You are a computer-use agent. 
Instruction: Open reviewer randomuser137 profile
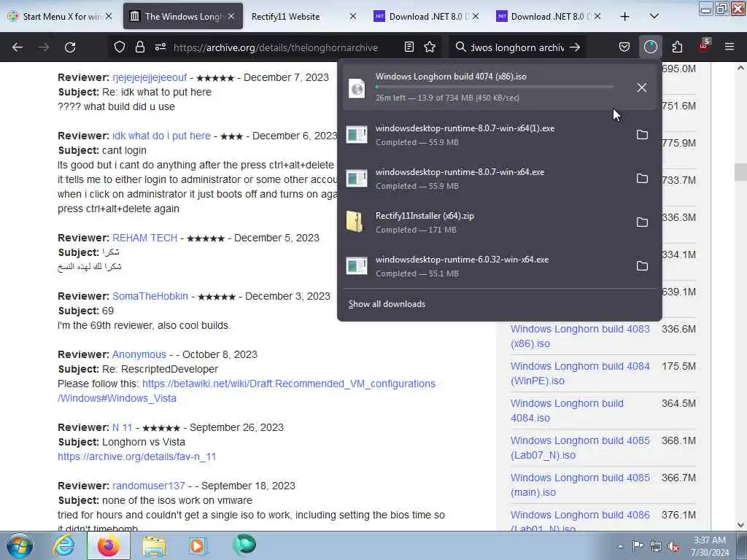click(x=149, y=486)
